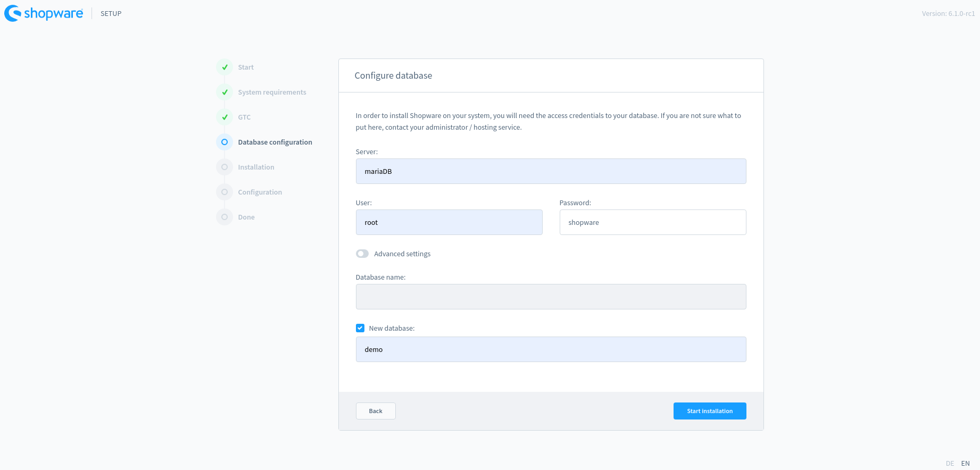Click the Version 6.1.0-rc1 text

[948, 13]
